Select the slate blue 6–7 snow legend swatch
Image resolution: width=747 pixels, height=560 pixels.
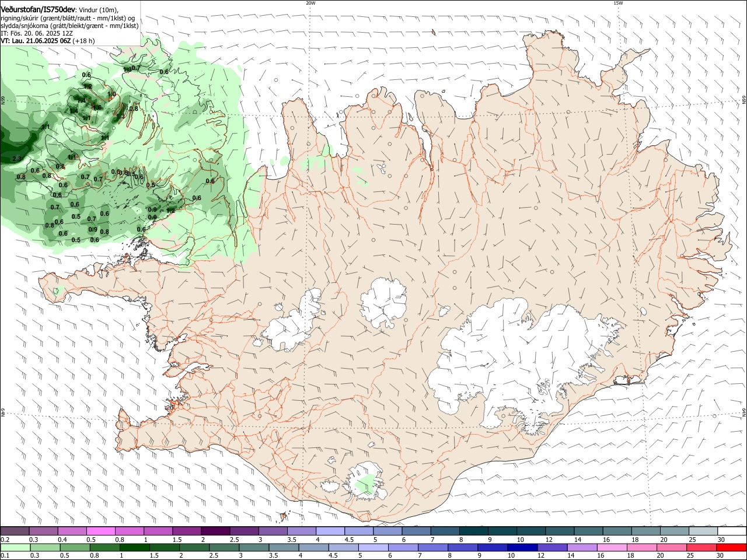tap(415, 531)
